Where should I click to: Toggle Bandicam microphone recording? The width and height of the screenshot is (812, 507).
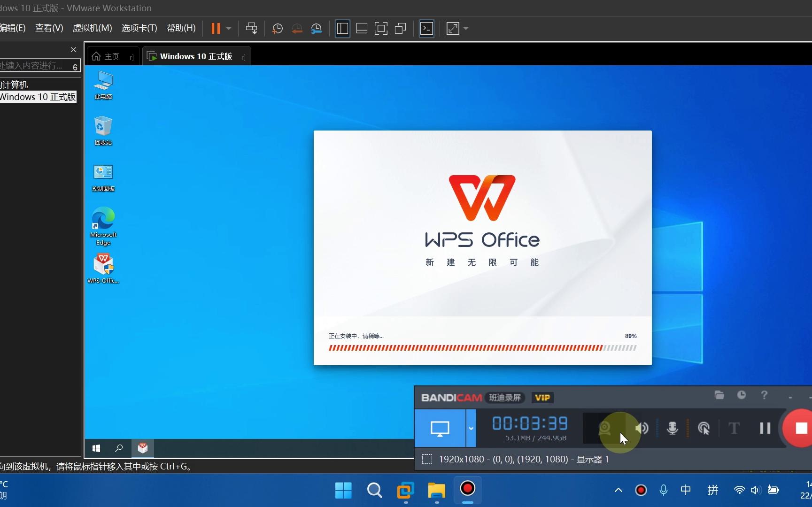point(673,428)
